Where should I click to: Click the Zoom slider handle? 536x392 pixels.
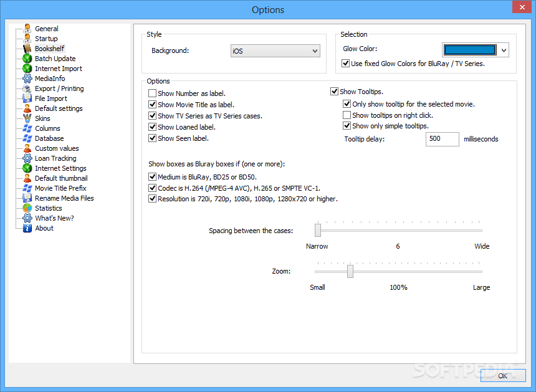pyautogui.click(x=350, y=271)
